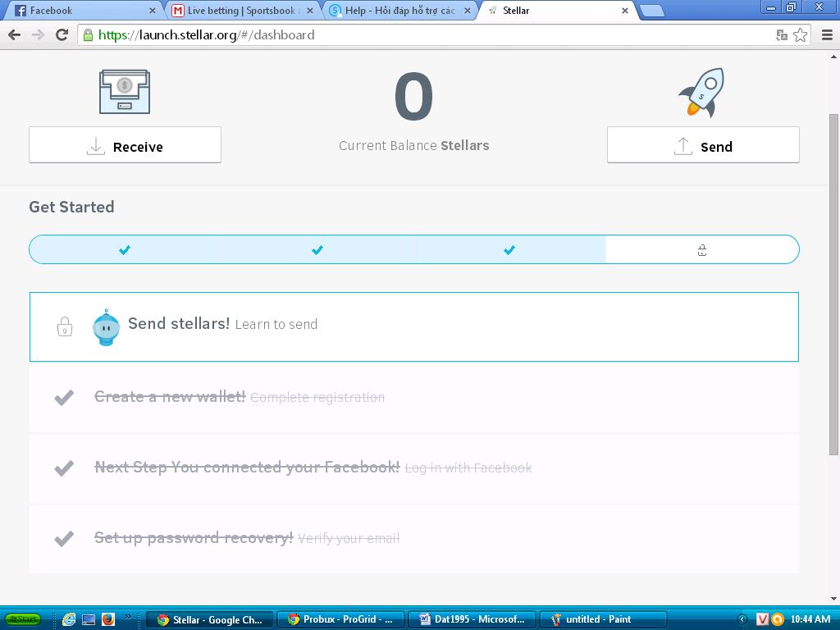The height and width of the screenshot is (630, 840).
Task: Click the second checkmark in progress bar
Action: pyautogui.click(x=317, y=249)
